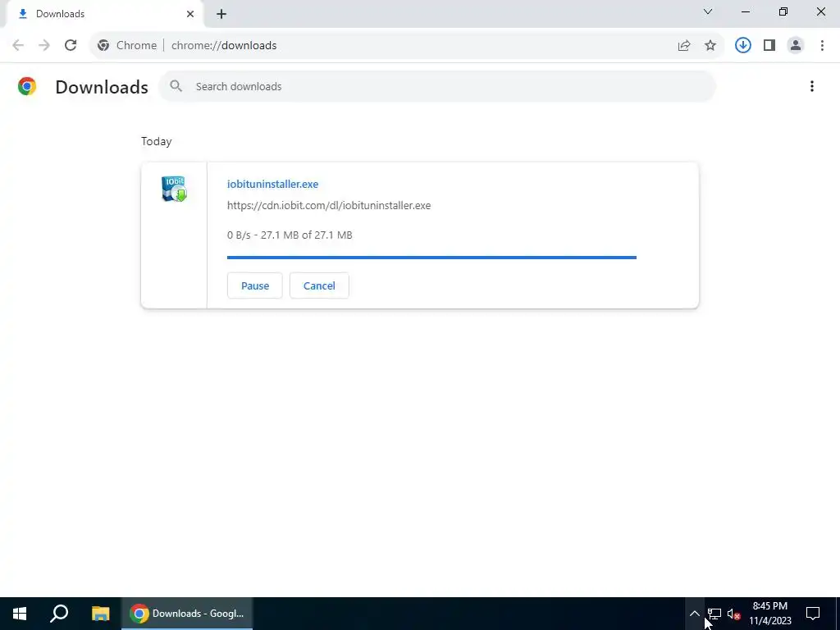Click the Today date heading
This screenshot has width=840, height=630.
coord(157,141)
